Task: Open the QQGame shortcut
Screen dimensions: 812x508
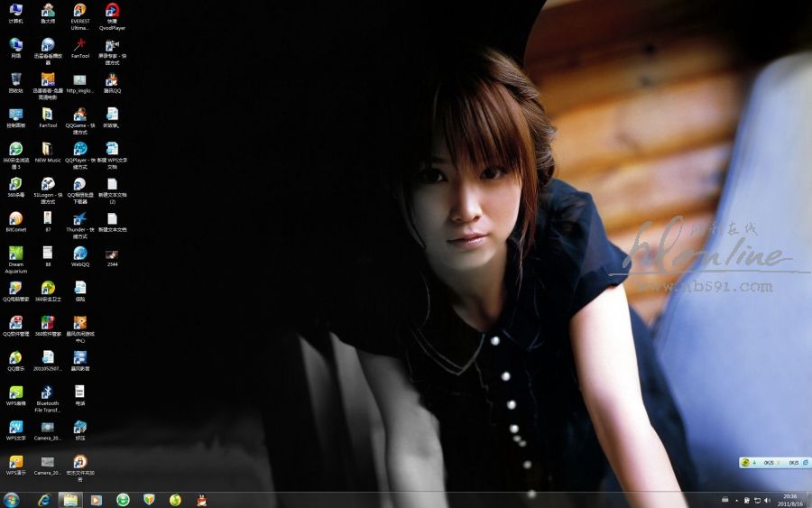Action: [x=79, y=115]
